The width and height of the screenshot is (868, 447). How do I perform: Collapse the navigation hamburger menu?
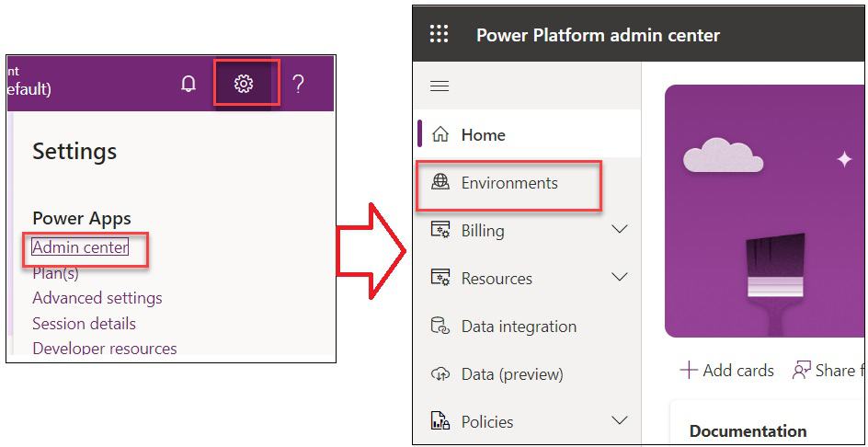tap(440, 86)
